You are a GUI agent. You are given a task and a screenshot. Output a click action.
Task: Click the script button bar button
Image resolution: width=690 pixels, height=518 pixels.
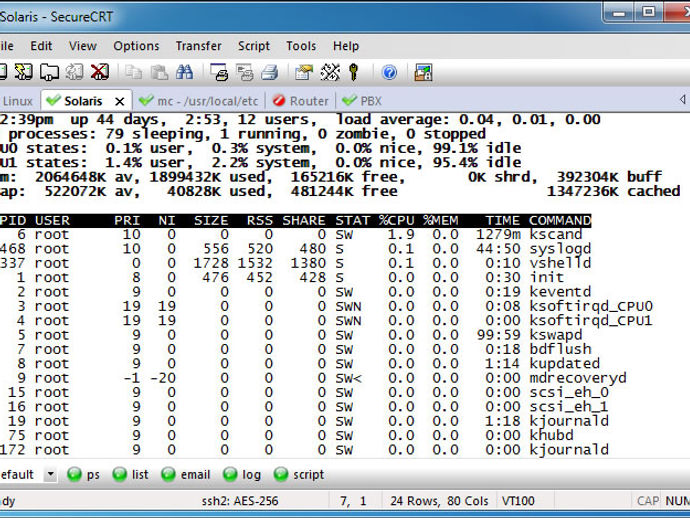(299, 474)
